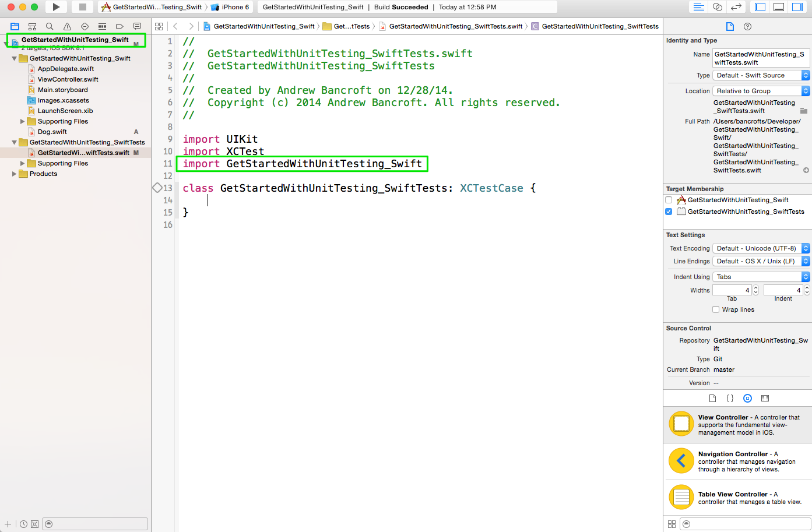Switch to the Assistant editor
This screenshot has height=532, width=812.
pos(718,7)
